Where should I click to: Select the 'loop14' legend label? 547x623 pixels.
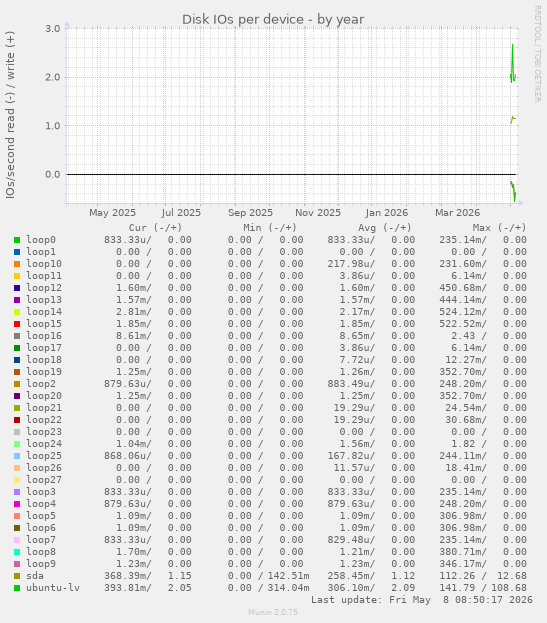[44, 312]
